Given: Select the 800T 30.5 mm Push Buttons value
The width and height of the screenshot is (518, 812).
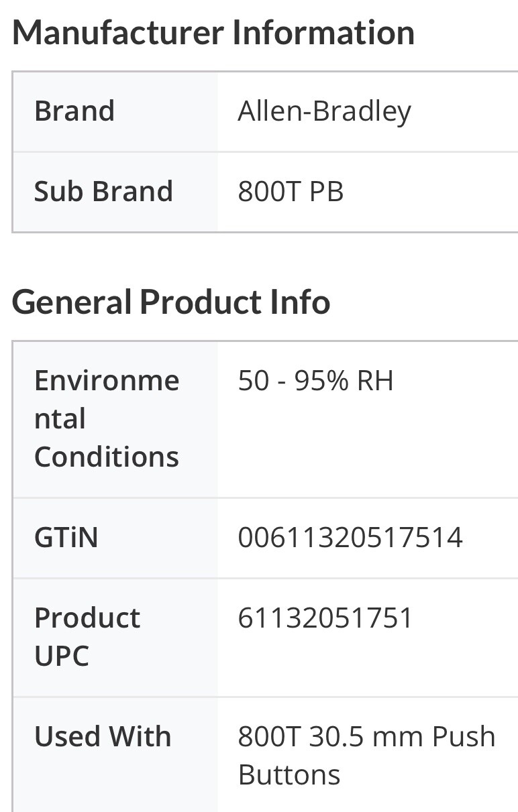Looking at the screenshot, I should tap(366, 756).
